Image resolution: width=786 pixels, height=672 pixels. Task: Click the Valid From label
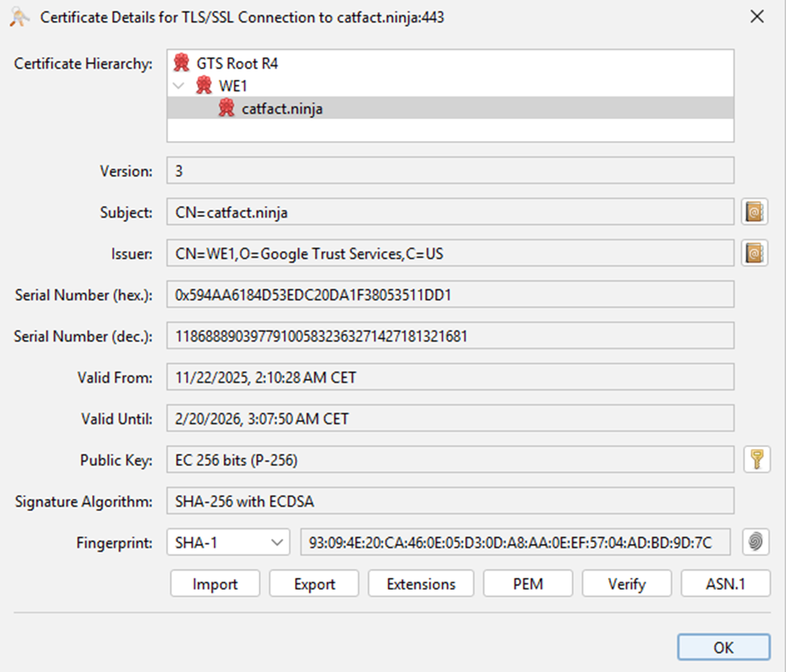pos(114,377)
